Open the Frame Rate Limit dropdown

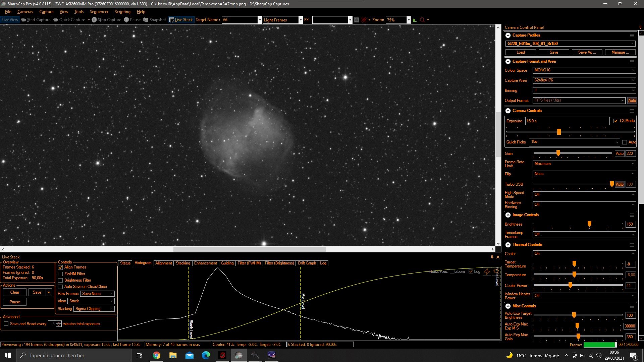(584, 164)
